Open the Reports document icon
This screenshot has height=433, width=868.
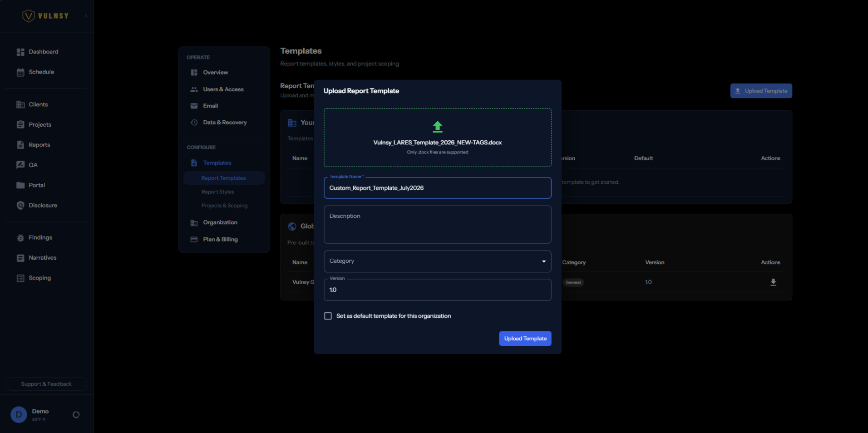point(20,145)
